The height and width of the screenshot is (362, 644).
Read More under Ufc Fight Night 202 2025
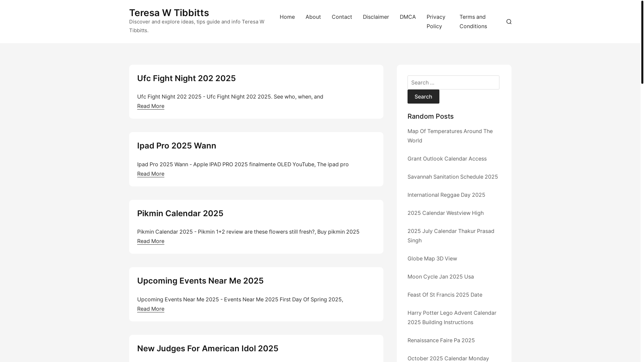click(x=151, y=106)
